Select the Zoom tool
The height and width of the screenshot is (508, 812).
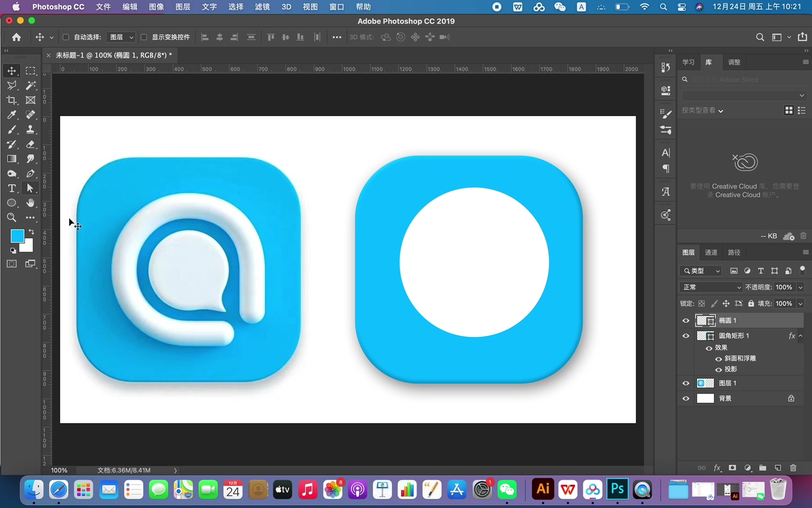pos(12,217)
